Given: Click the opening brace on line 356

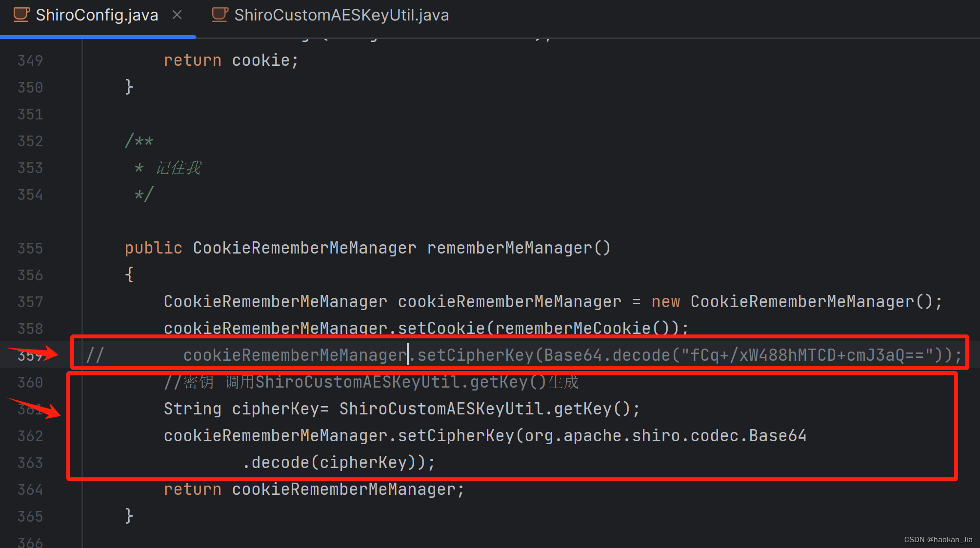Looking at the screenshot, I should (129, 274).
